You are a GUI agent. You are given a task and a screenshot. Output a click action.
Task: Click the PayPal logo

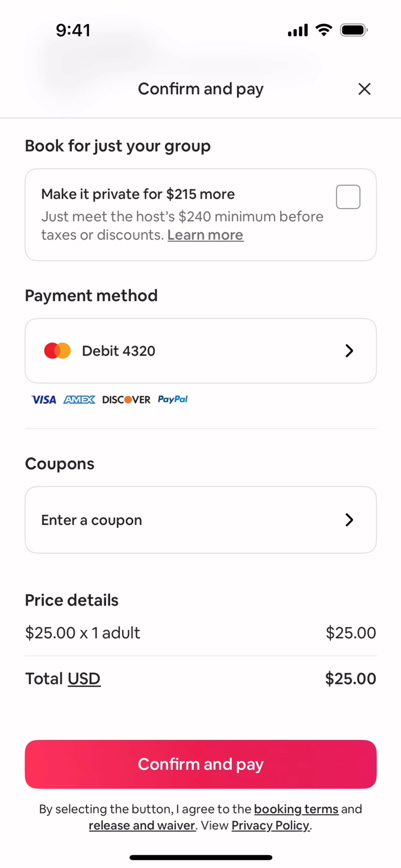[x=173, y=399]
